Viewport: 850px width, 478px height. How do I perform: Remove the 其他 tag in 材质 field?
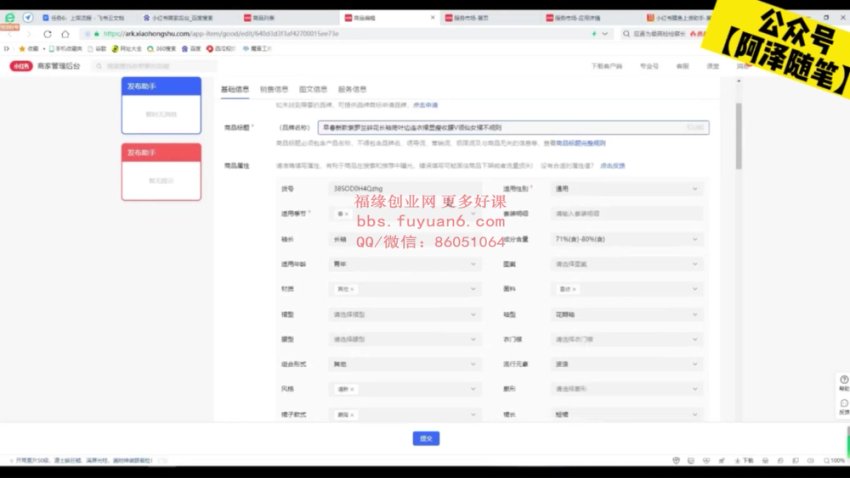click(x=353, y=289)
